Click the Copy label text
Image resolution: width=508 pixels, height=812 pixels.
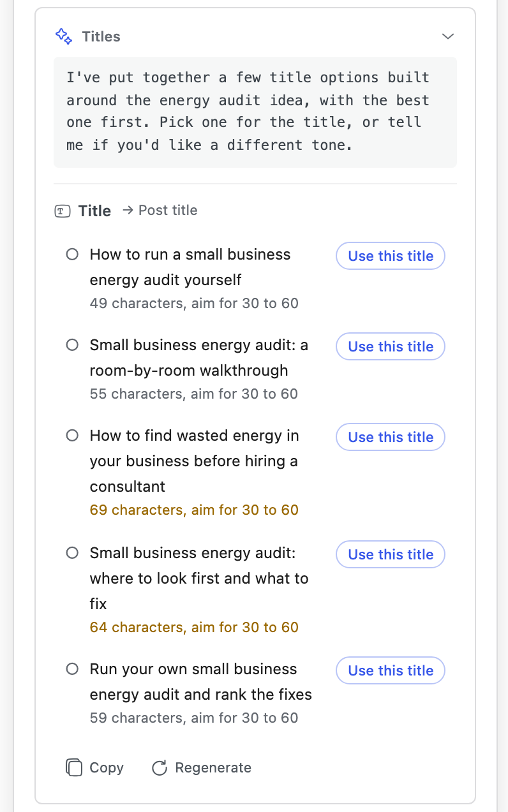(107, 767)
